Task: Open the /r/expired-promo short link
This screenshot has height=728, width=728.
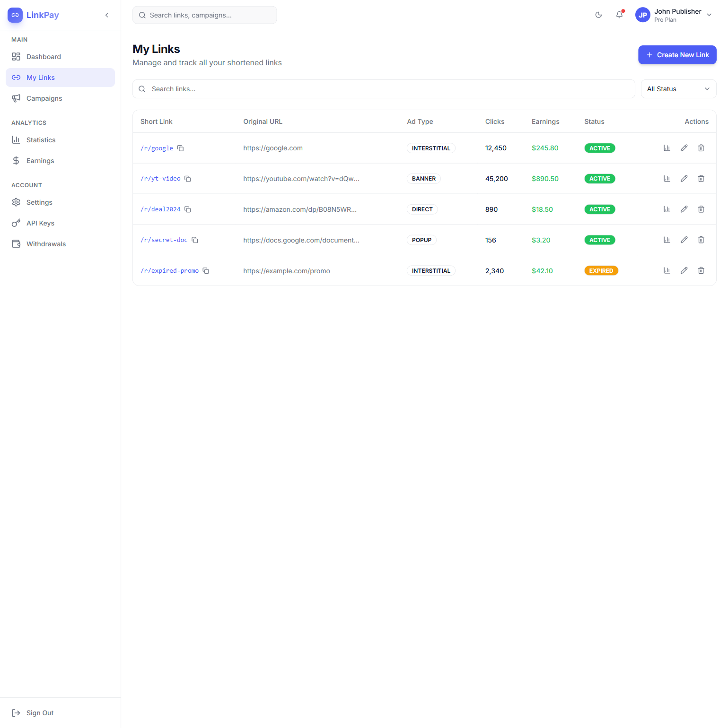Action: [169, 271]
